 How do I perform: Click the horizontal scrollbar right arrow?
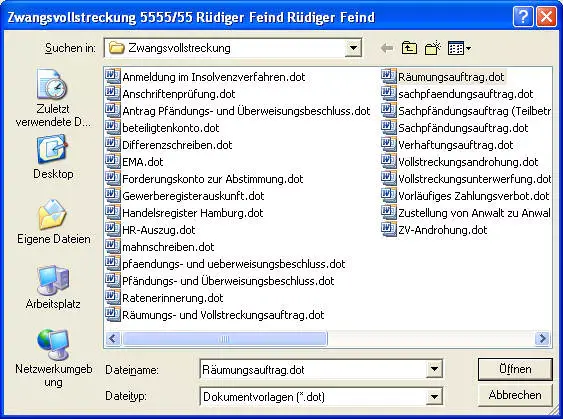(x=542, y=338)
